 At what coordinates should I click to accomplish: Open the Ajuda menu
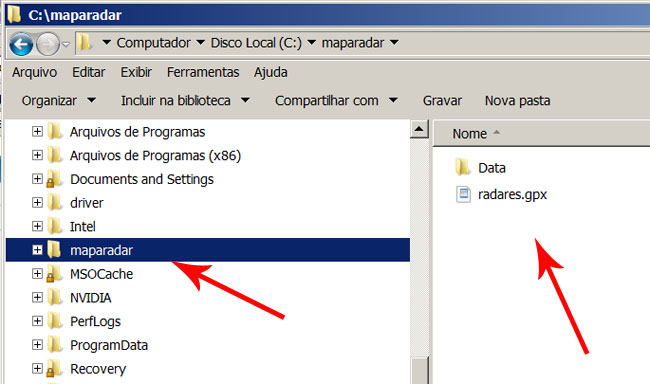[x=271, y=72]
